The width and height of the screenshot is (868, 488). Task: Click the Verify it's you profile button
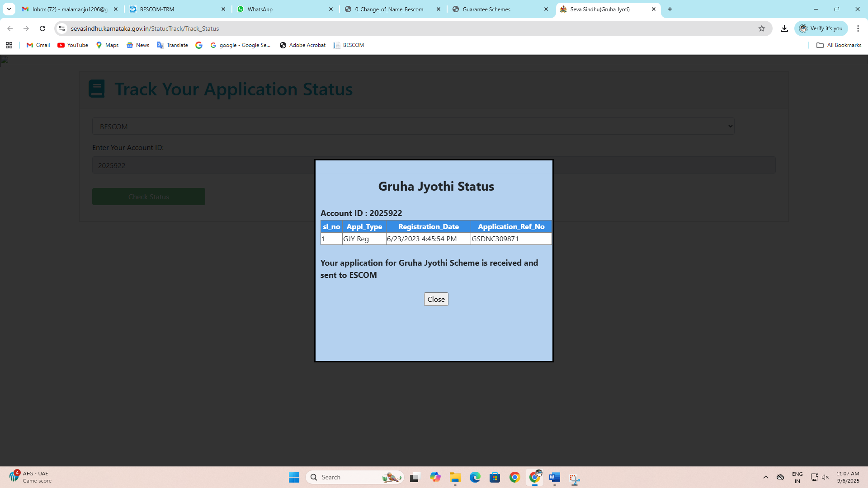pos(821,28)
